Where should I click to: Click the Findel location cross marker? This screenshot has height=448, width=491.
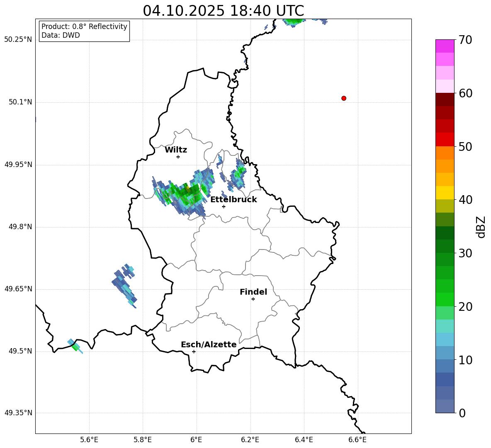(x=253, y=299)
